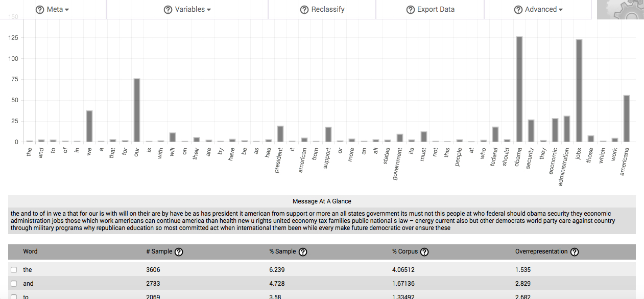
Task: Click the 'states' x-axis label
Action: point(388,155)
